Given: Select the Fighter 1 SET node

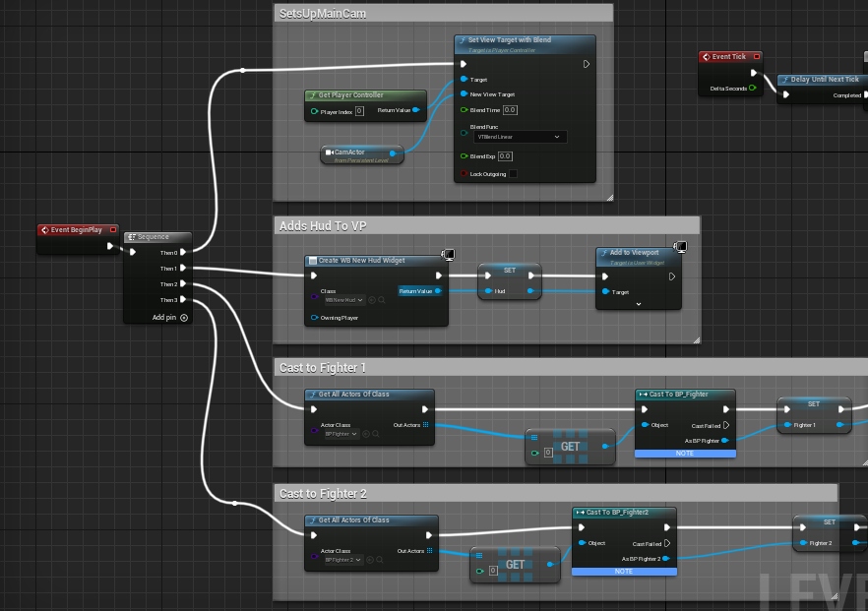Looking at the screenshot, I should 814,414.
